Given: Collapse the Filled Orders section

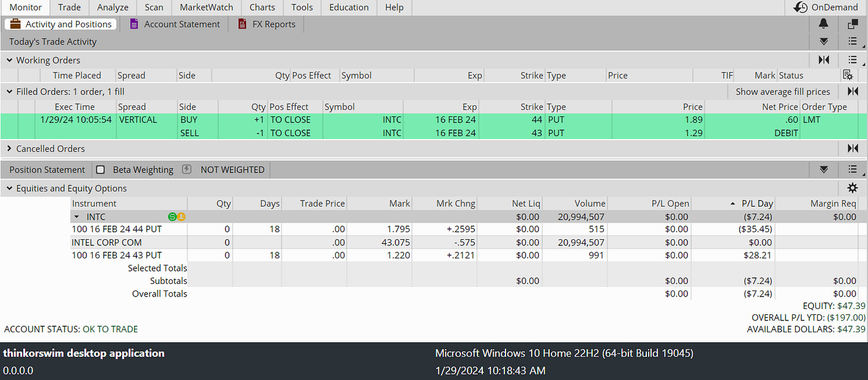Looking at the screenshot, I should pos(10,91).
